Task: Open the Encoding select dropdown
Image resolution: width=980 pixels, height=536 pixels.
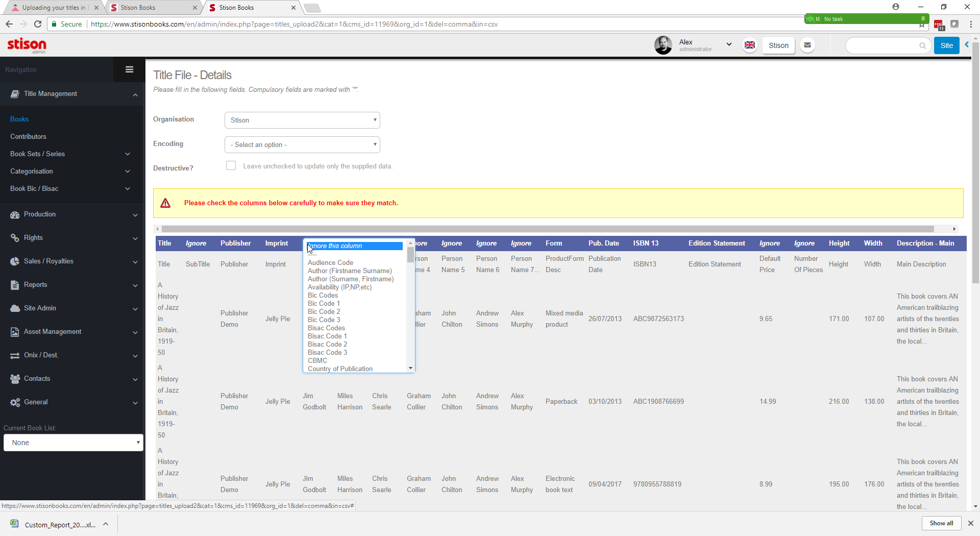Action: [302, 145]
